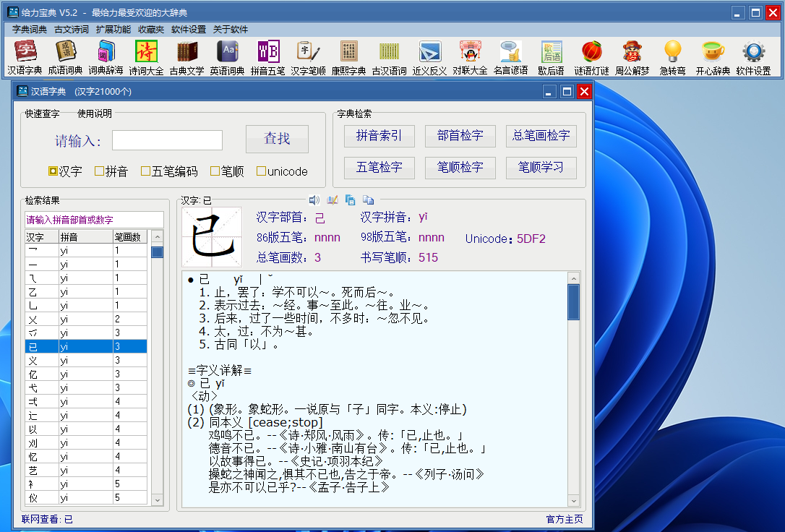Click the result list scrollbar thumb
The image size is (785, 532).
[157, 252]
